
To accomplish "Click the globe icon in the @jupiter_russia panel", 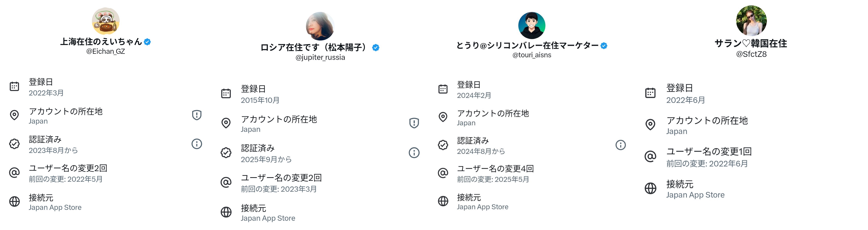I will tap(226, 212).
